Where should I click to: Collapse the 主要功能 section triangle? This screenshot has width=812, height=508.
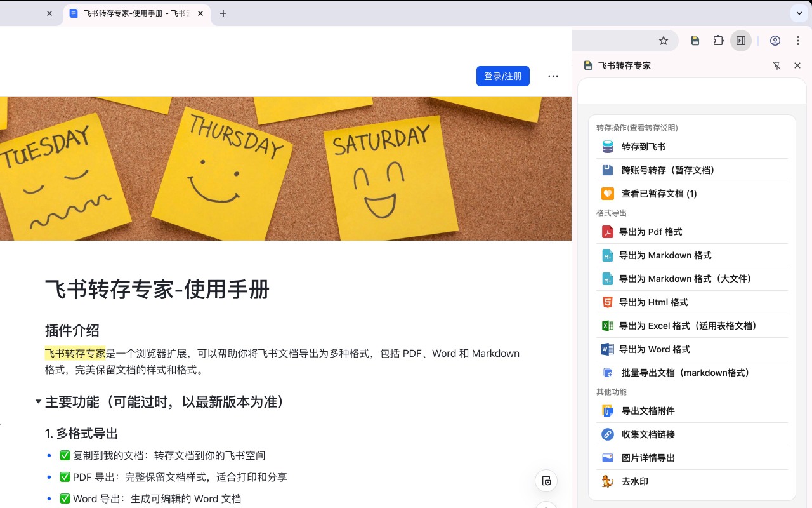38,401
